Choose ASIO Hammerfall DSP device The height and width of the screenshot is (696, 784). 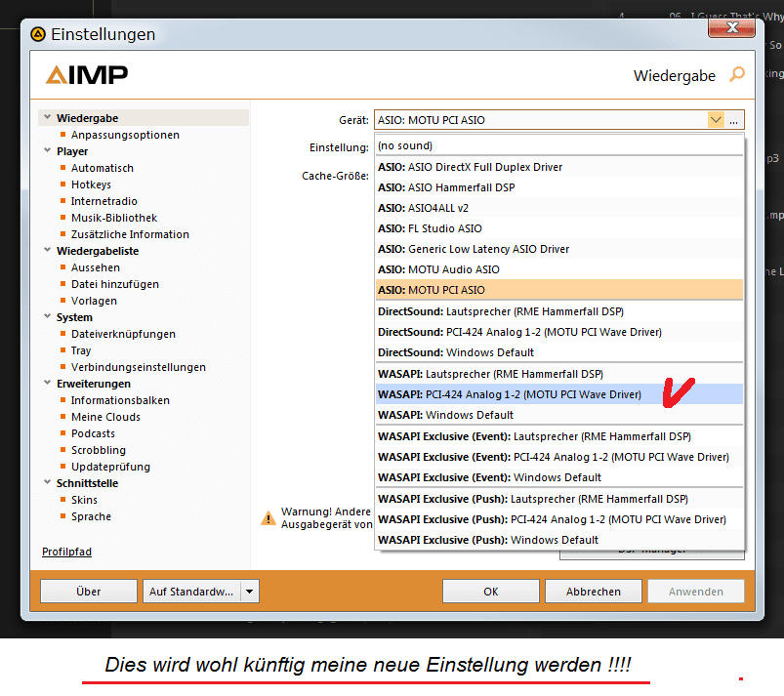tap(559, 187)
